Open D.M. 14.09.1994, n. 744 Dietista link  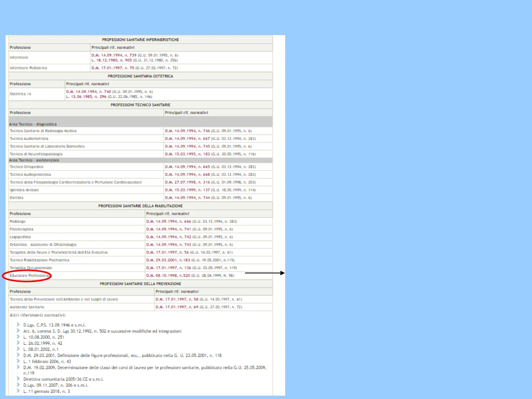[187, 198]
